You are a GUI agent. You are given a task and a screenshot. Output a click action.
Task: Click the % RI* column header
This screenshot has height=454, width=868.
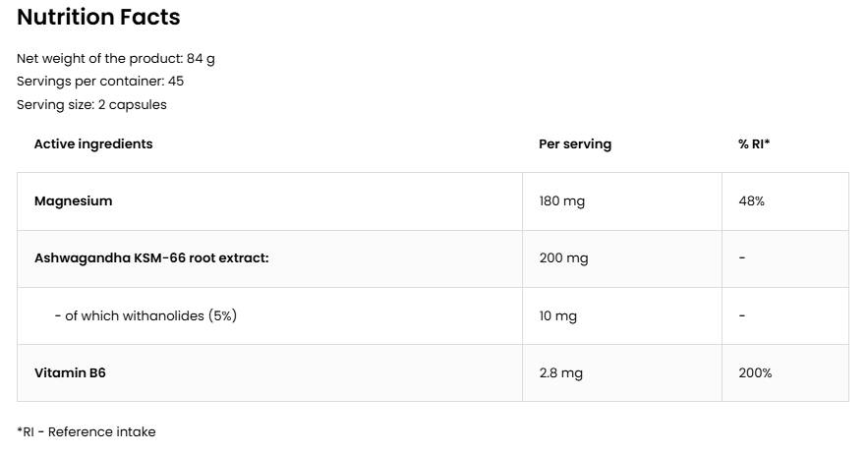[754, 143]
